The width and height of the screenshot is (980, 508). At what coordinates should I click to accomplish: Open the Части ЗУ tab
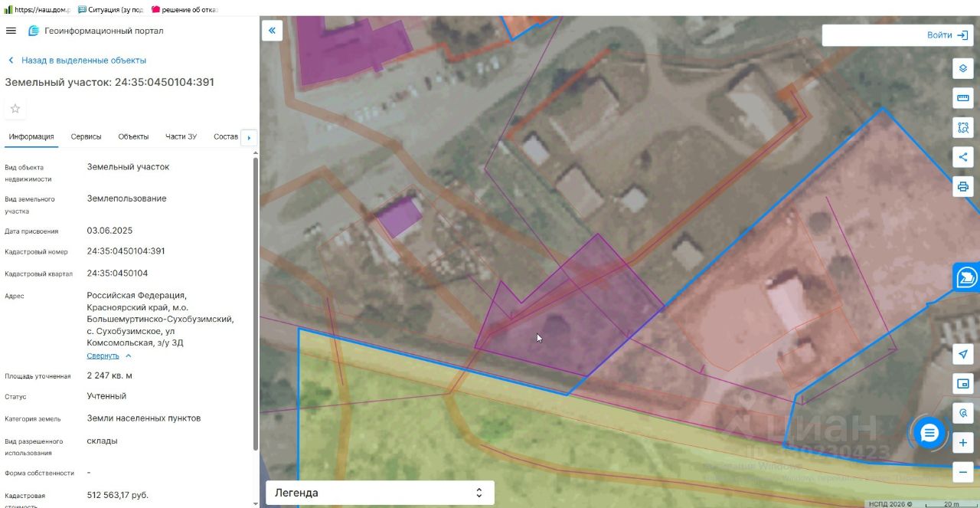pos(181,136)
